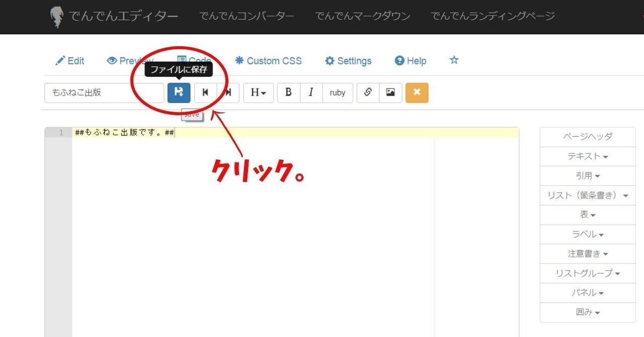Insert an image using the picture icon
The width and height of the screenshot is (644, 337).
(390, 92)
